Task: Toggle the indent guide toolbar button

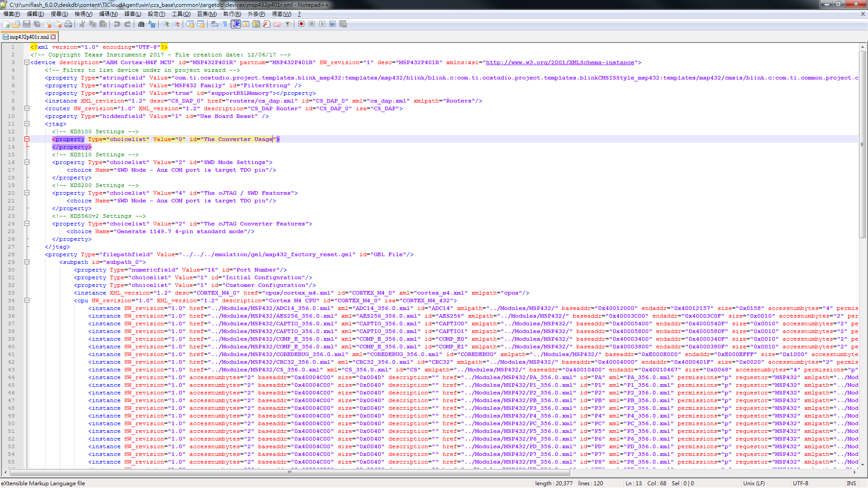Action: click(x=236, y=24)
